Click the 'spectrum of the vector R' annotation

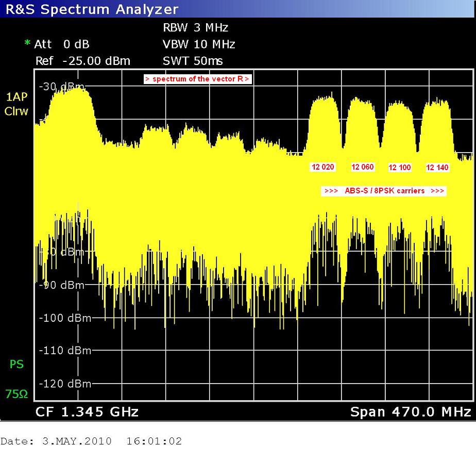[197, 79]
